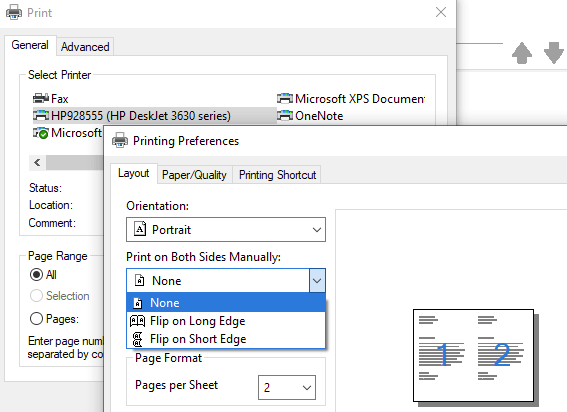Select None in the duplex list
The height and width of the screenshot is (412, 567).
point(226,302)
